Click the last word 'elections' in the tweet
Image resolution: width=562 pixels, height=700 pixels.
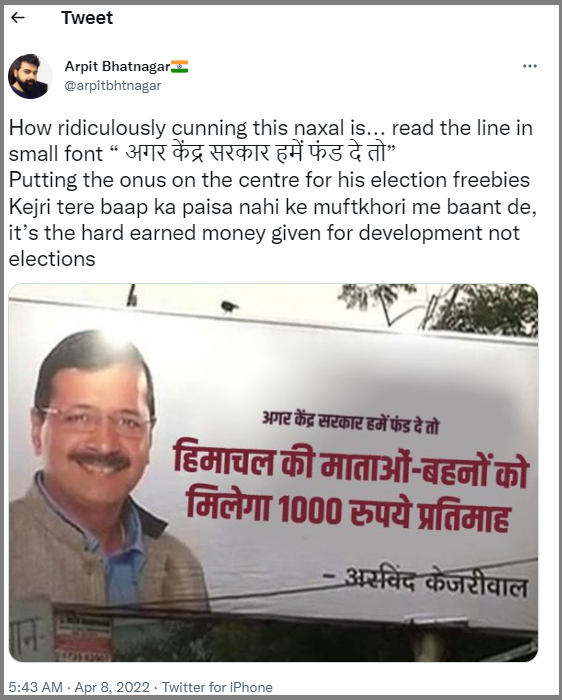(x=52, y=259)
